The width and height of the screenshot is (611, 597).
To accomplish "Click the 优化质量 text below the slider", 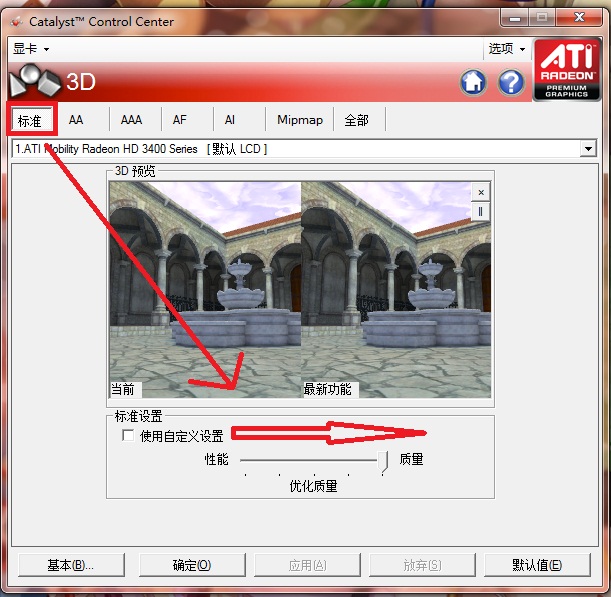I will [313, 486].
